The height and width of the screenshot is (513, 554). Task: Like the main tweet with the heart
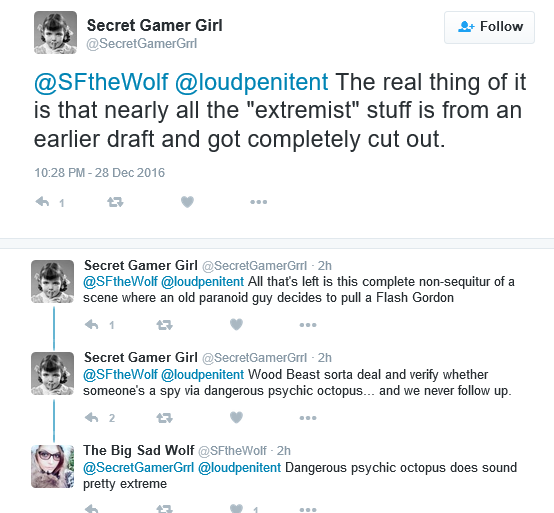pos(187,202)
